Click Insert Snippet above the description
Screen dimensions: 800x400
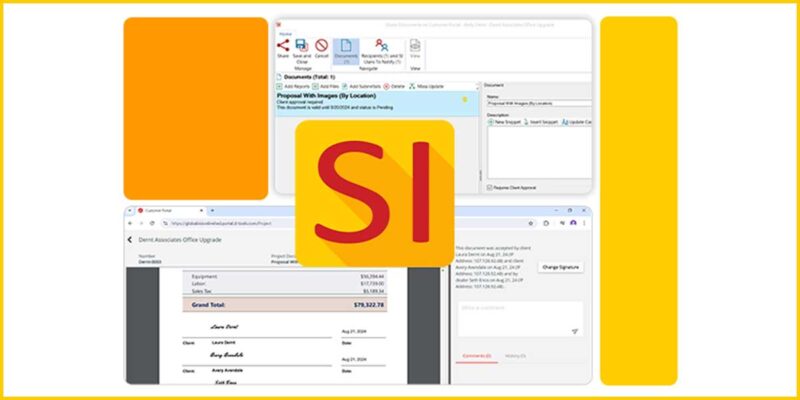pos(541,122)
